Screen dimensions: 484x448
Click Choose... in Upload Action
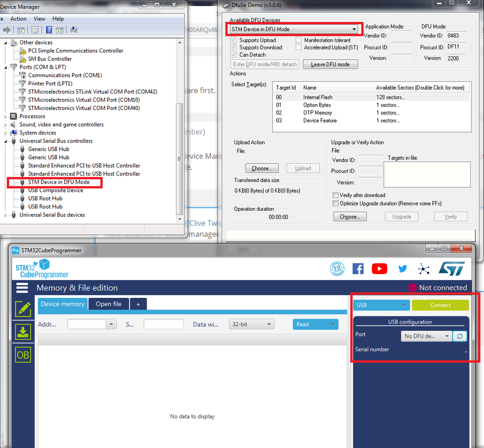coord(262,168)
